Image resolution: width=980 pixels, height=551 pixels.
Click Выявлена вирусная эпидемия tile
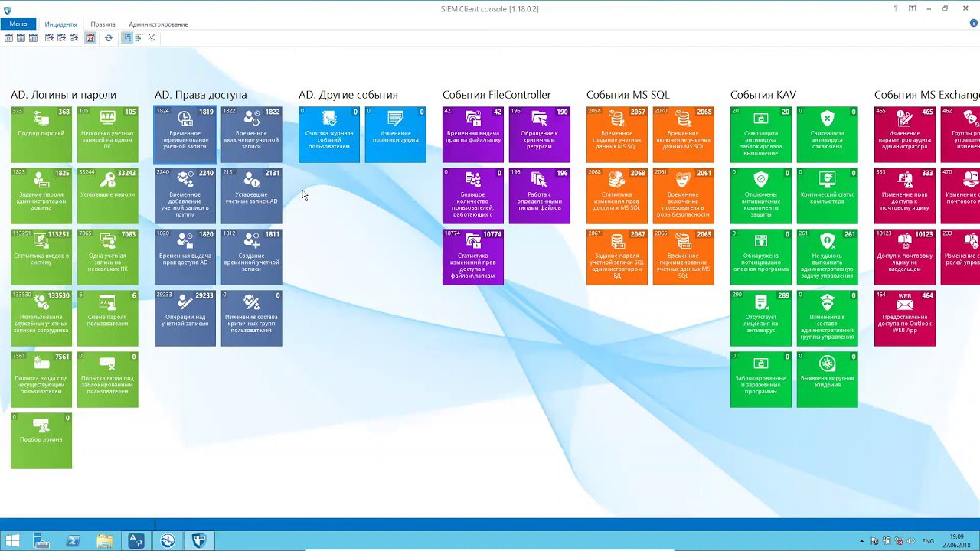(828, 380)
